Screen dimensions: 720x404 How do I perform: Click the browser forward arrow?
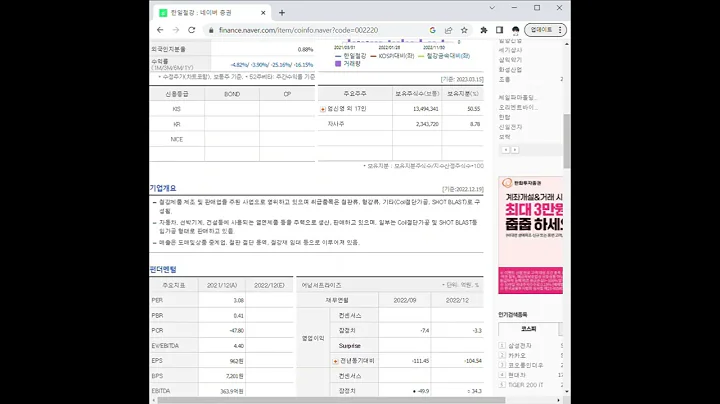[176, 30]
